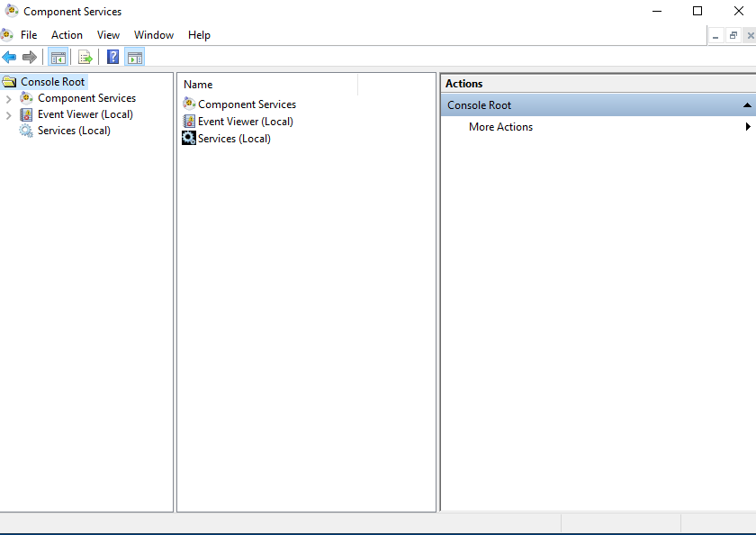Open the Window menu

[154, 35]
